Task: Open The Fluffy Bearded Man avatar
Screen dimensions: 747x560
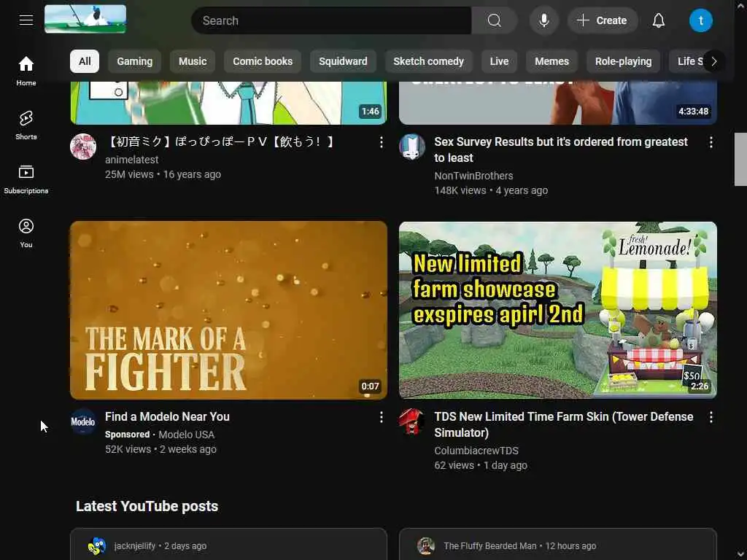Action: 426,545
